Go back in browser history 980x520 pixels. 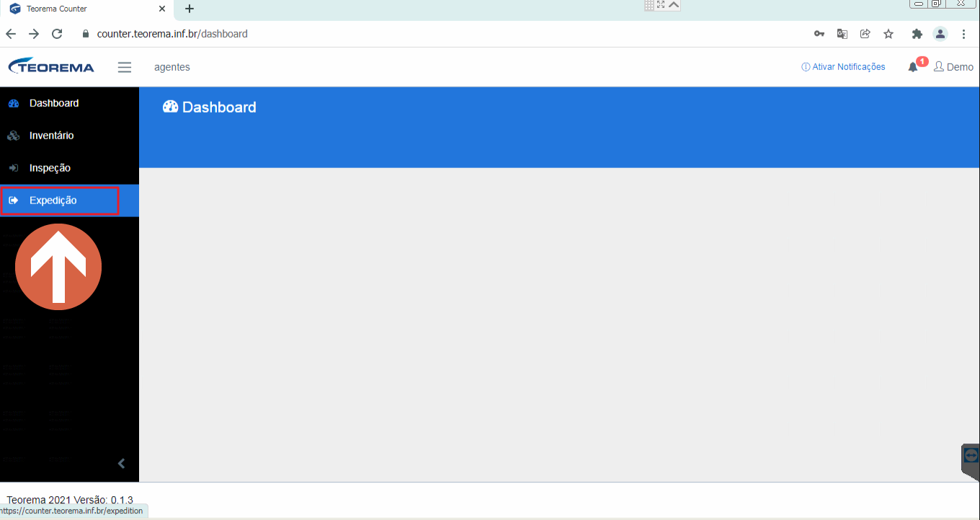(x=11, y=34)
